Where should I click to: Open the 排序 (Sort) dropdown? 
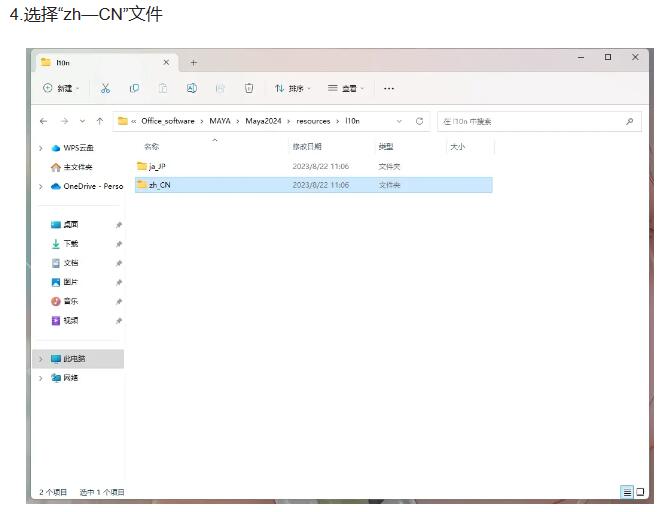point(293,88)
